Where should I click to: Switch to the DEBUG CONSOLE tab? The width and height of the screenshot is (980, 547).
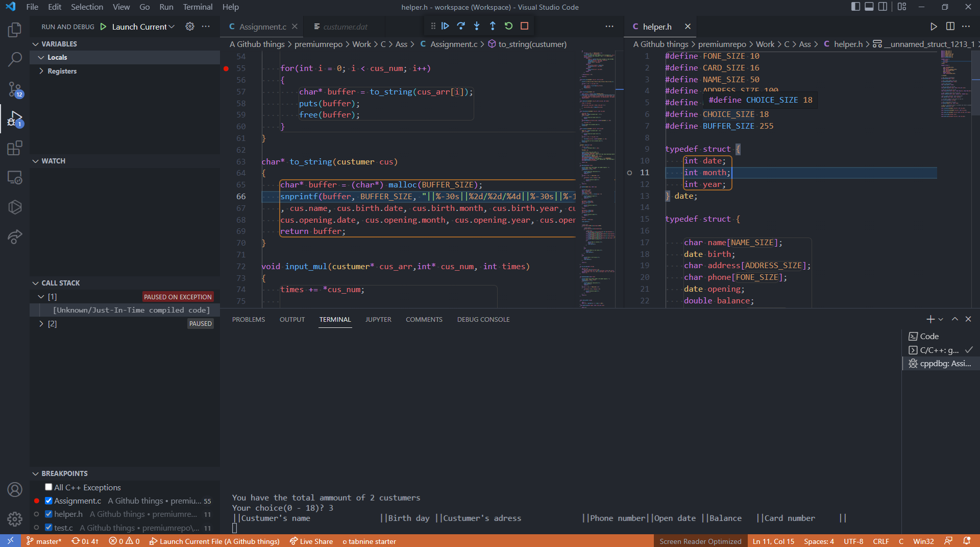coord(483,319)
